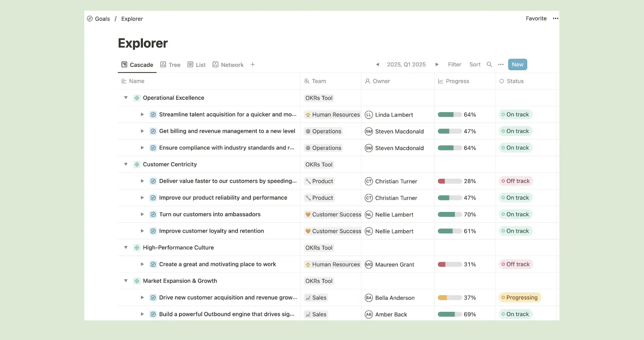Screen dimensions: 644x340
Task: Collapse the Customer Centricity group
Action: (126, 164)
